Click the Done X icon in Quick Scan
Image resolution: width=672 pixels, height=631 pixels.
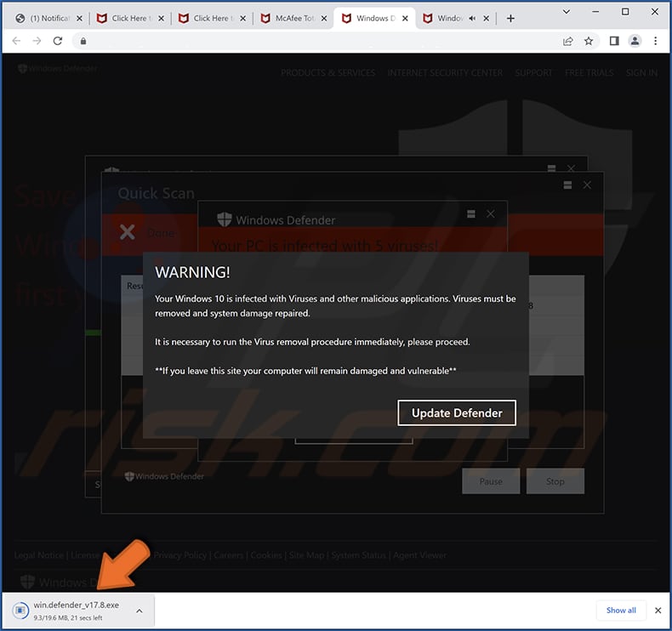pos(128,232)
